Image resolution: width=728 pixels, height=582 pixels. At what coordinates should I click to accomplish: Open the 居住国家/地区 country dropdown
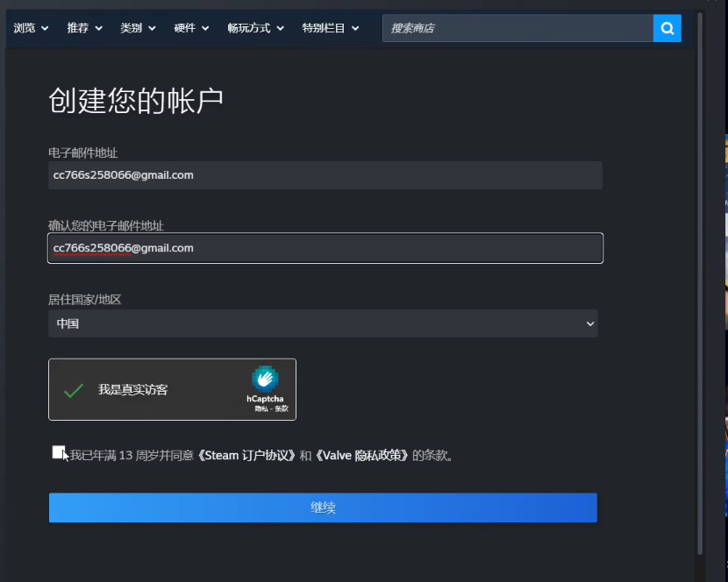323,323
